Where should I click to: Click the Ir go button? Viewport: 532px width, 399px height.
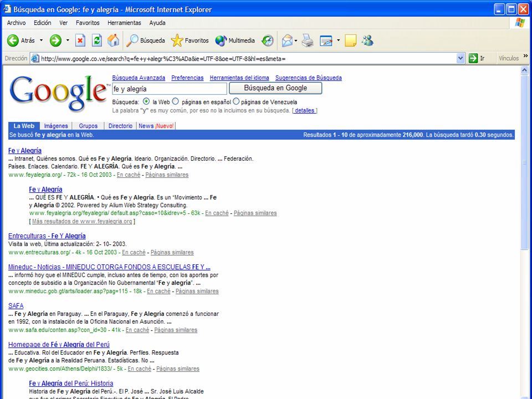point(477,58)
